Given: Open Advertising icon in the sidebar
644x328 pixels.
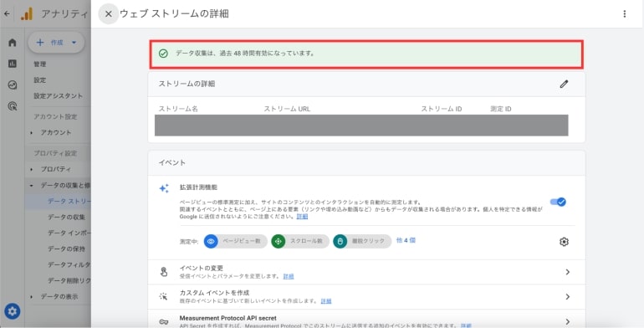Looking at the screenshot, I should tap(13, 106).
